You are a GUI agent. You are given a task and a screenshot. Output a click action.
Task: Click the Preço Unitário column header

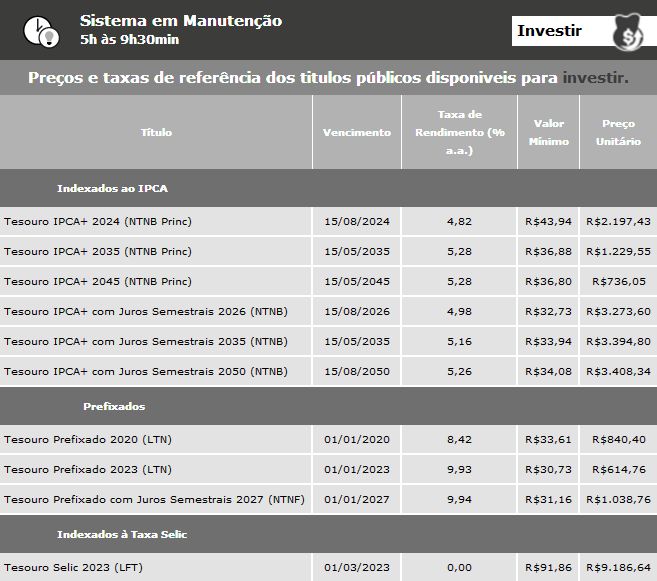coord(617,132)
